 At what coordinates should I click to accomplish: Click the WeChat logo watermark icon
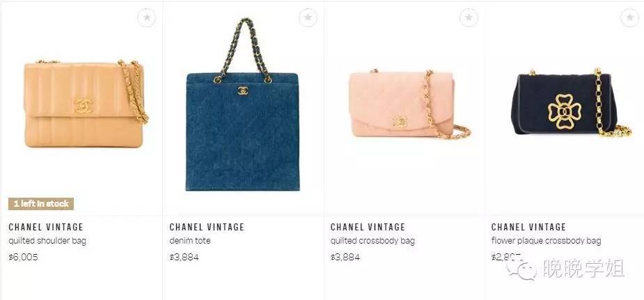pos(521,269)
